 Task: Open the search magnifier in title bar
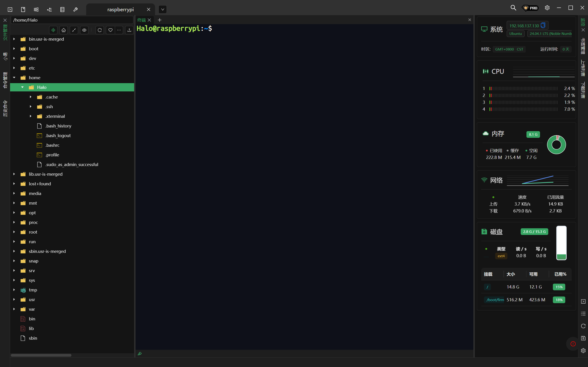point(513,8)
